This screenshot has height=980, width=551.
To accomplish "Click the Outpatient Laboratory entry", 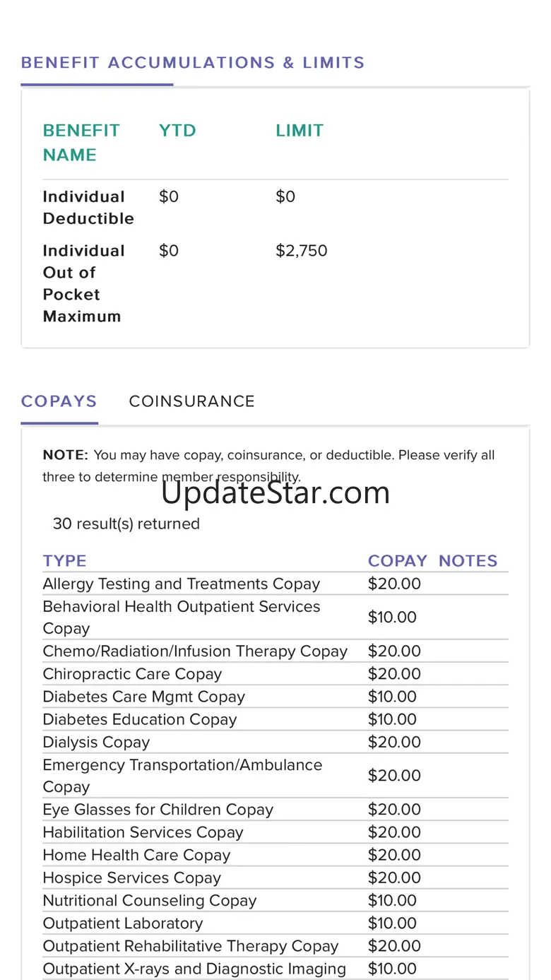I will (x=122, y=923).
